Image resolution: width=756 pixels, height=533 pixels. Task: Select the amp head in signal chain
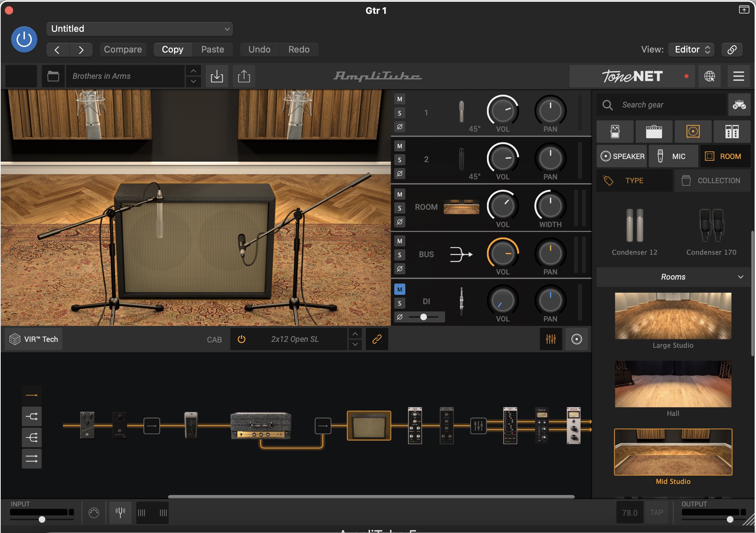[x=261, y=426]
